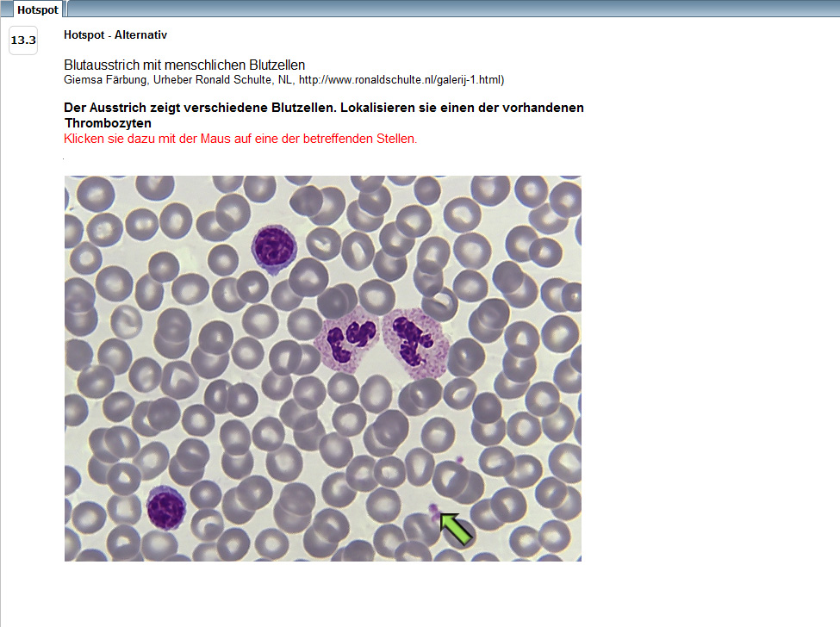Click the lymphocyte in upper left of smear
Viewport: 840px width, 627px height.
[274, 247]
